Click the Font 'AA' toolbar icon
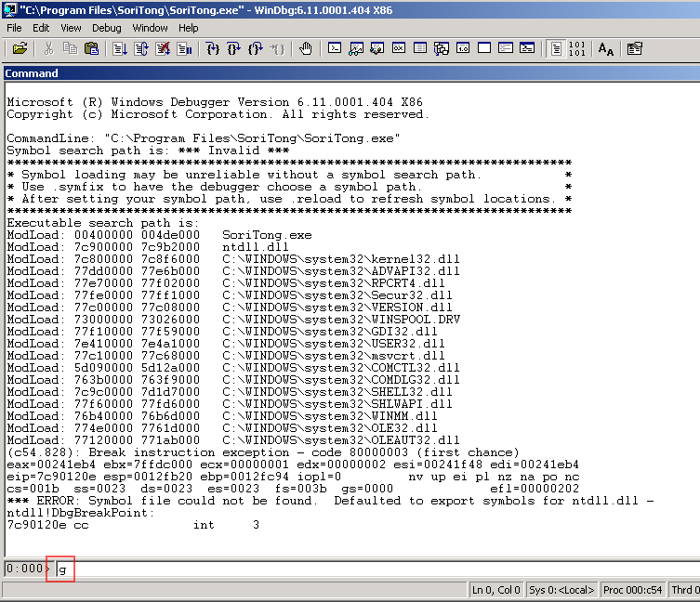The image size is (700, 602). [x=605, y=48]
